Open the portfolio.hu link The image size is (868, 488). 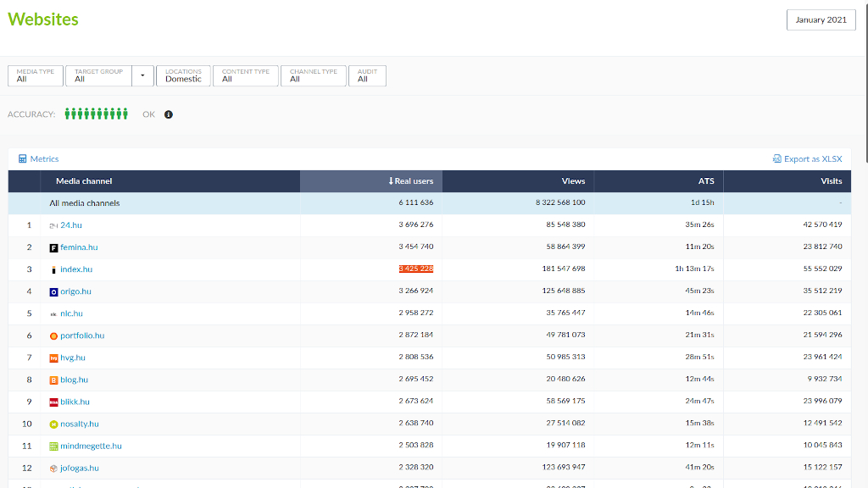[x=82, y=335]
